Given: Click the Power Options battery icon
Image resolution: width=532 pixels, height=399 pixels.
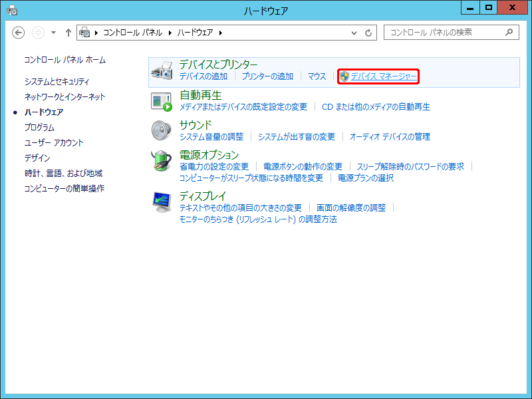Looking at the screenshot, I should point(162,160).
